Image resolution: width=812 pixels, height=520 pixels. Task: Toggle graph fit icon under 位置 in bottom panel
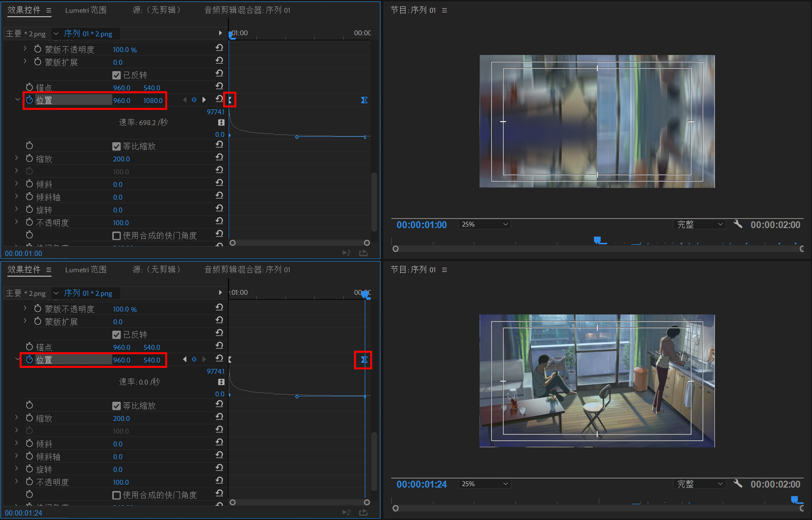point(221,382)
